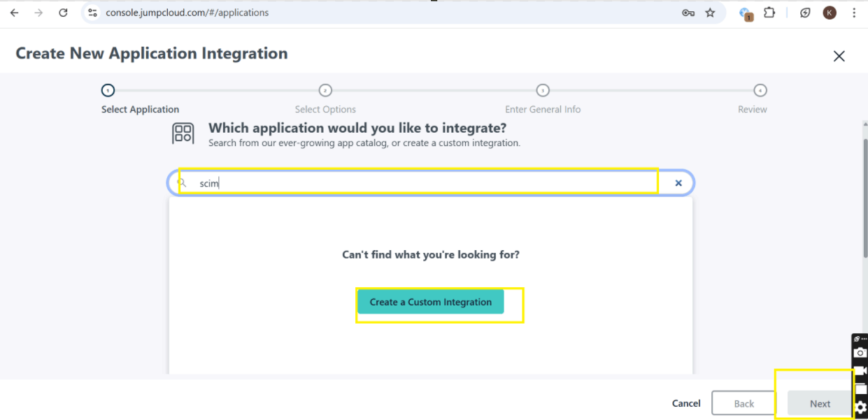Open the password manager key icon

pos(689,12)
